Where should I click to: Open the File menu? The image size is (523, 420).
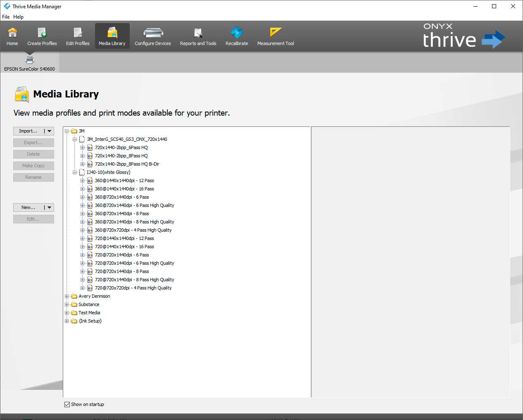(x=6, y=17)
